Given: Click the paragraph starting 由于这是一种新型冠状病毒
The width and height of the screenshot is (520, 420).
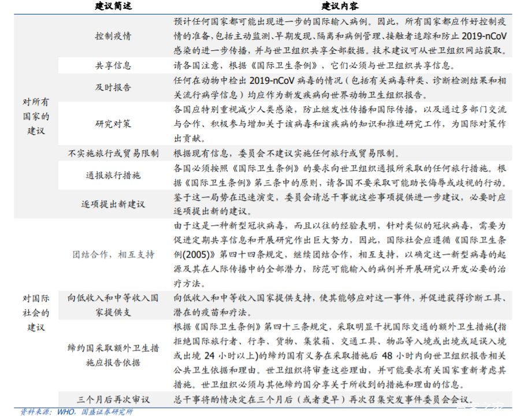Looking at the screenshot, I should 340,255.
